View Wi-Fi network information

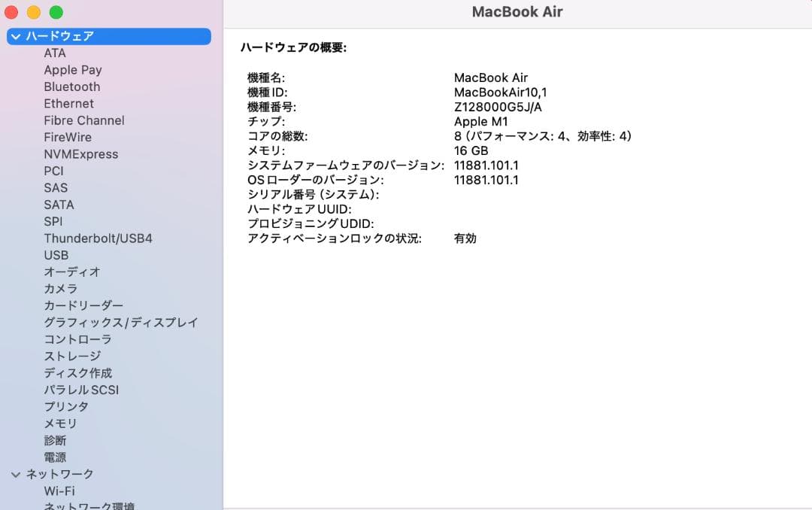59,490
